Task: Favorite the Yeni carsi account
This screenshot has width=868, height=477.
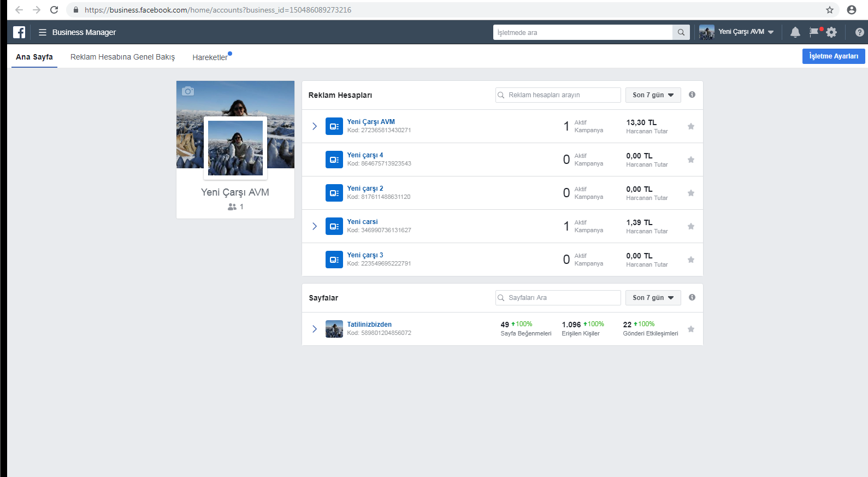Action: (691, 226)
